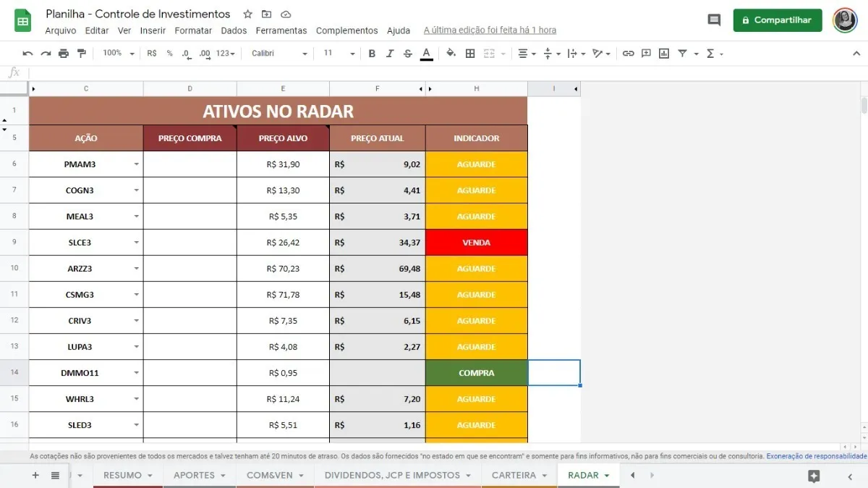The image size is (868, 488).
Task: Increase decimal places icon
Action: point(205,54)
